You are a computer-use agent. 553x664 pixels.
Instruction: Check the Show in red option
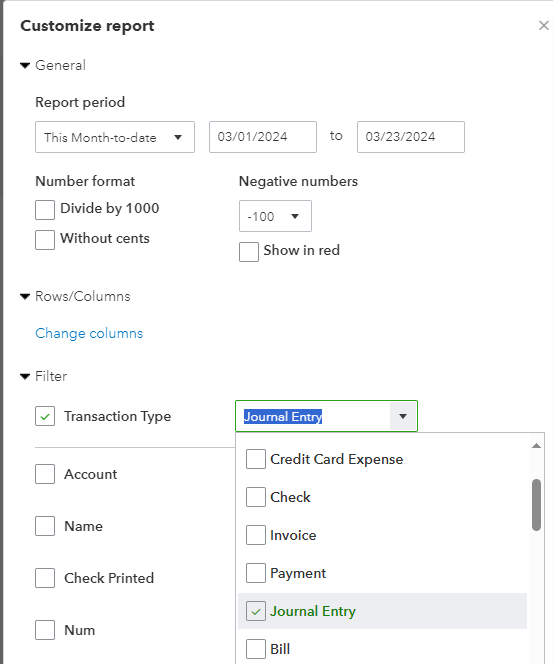(249, 252)
